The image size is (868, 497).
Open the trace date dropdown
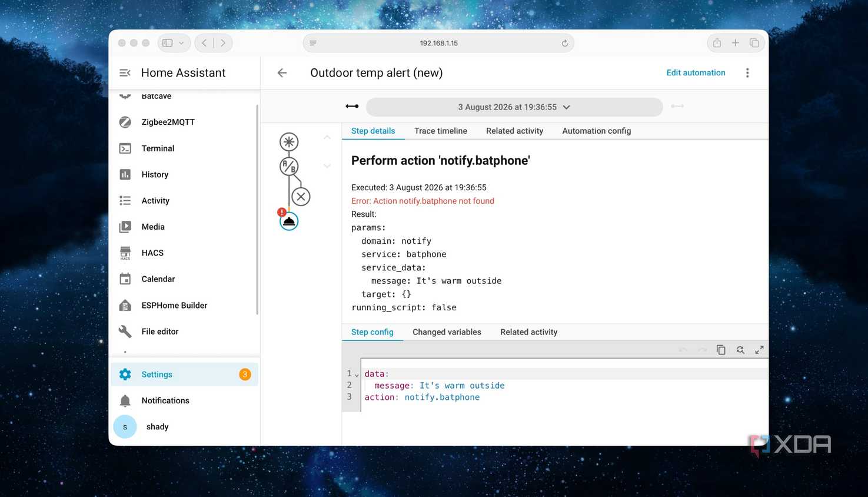[x=514, y=107]
